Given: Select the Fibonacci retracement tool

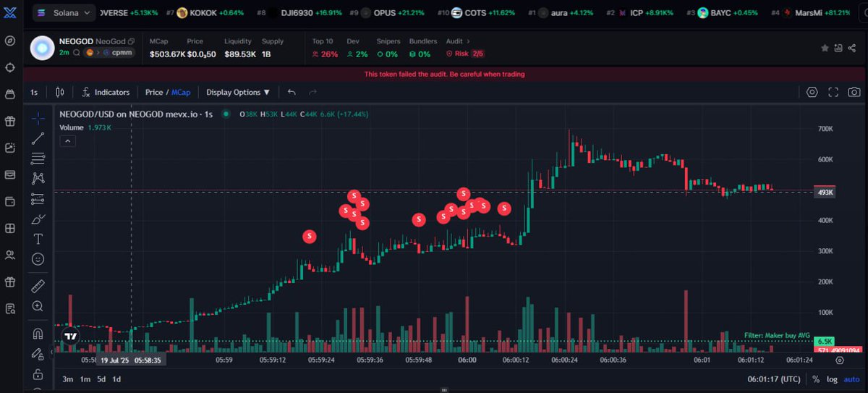Looking at the screenshot, I should (x=38, y=158).
